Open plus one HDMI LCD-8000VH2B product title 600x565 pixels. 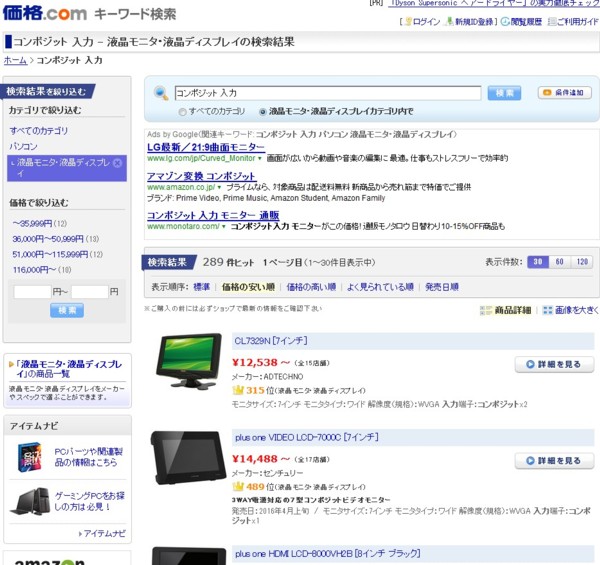tap(328, 554)
